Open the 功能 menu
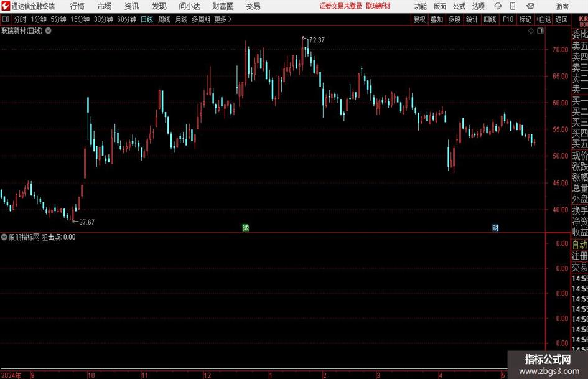Image resolution: width=588 pixels, height=379 pixels. (421, 6)
